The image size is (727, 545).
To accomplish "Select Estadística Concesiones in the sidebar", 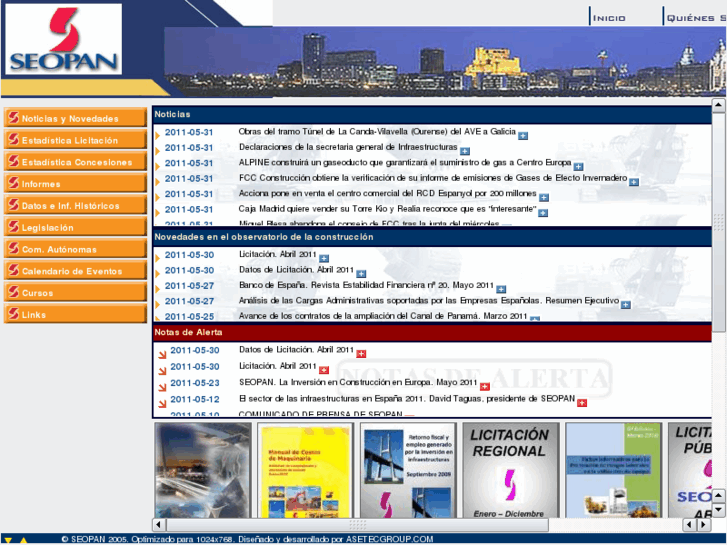I will point(75,161).
